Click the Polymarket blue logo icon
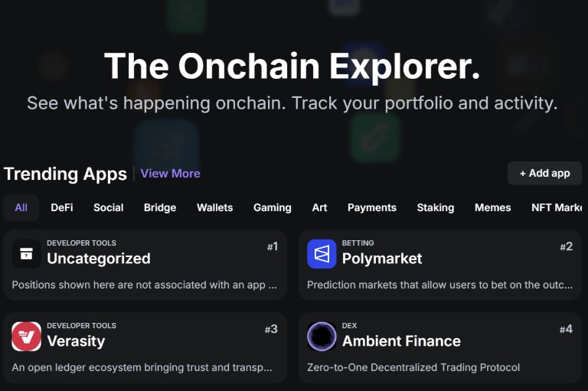This screenshot has height=391, width=588. (x=322, y=254)
